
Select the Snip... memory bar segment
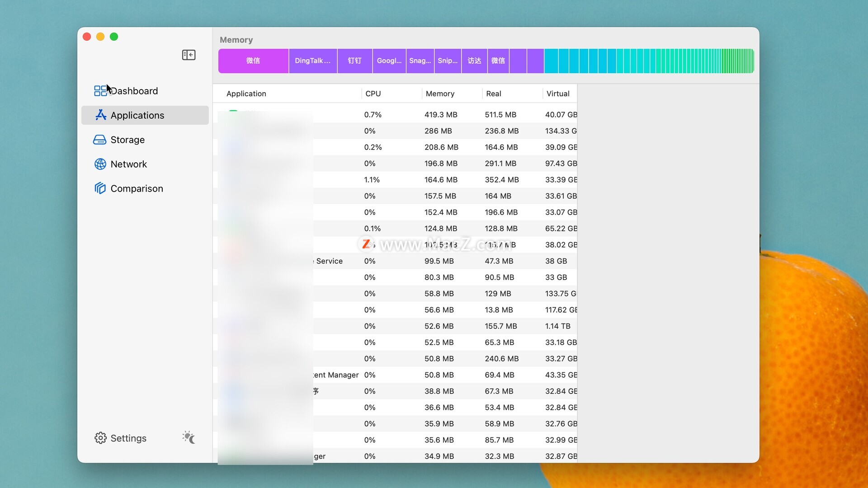pyautogui.click(x=448, y=61)
